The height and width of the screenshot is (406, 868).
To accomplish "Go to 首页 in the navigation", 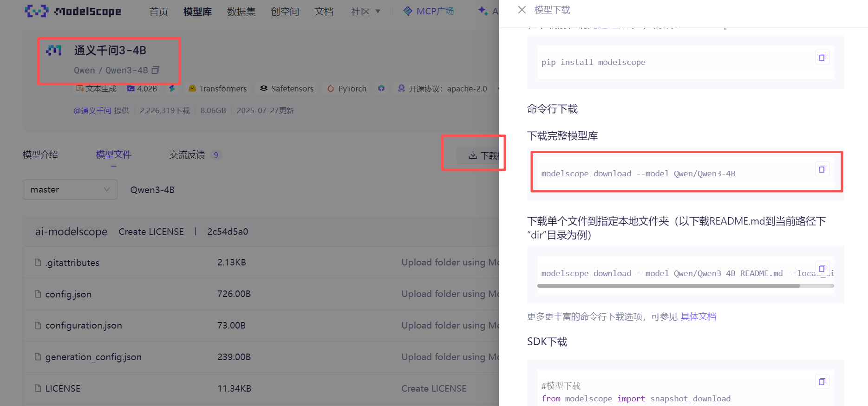I will pos(159,12).
